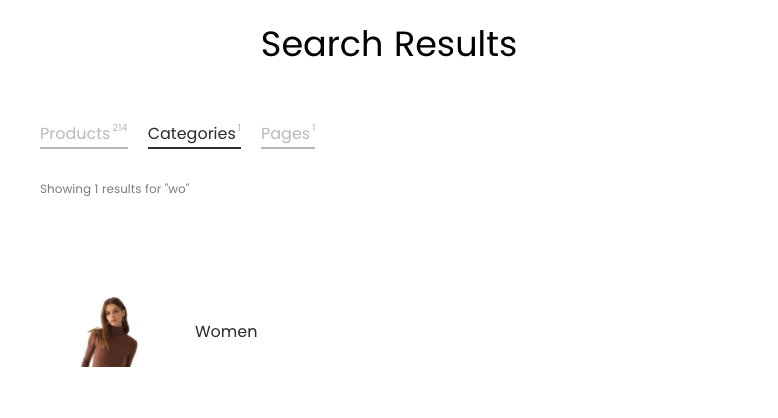Click the word 'Search' in the title
The height and width of the screenshot is (418, 778).
click(322, 44)
